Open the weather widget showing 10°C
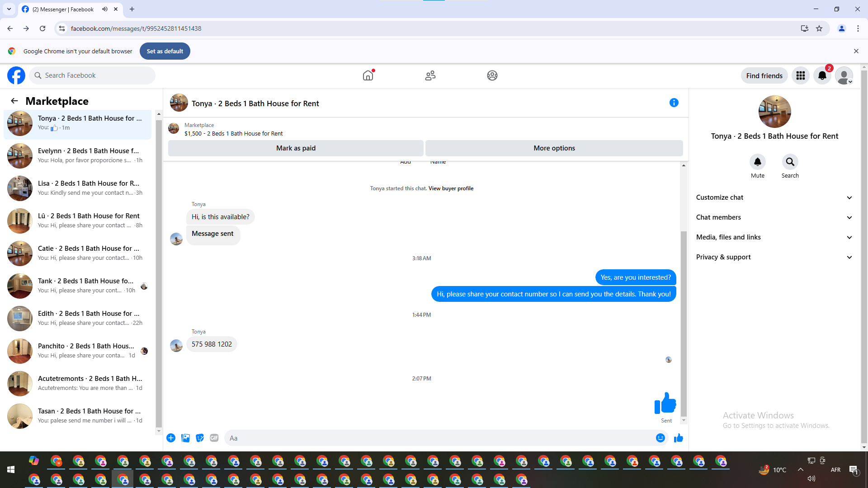Image resolution: width=868 pixels, height=488 pixels. [772, 470]
